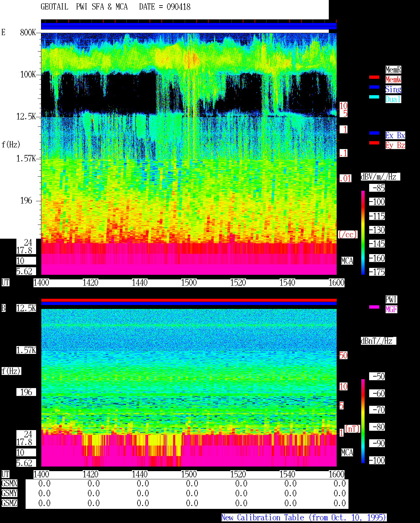The width and height of the screenshot is (420, 523).
Task: Click the red status bar above B spectrogram
Action: [x=189, y=300]
